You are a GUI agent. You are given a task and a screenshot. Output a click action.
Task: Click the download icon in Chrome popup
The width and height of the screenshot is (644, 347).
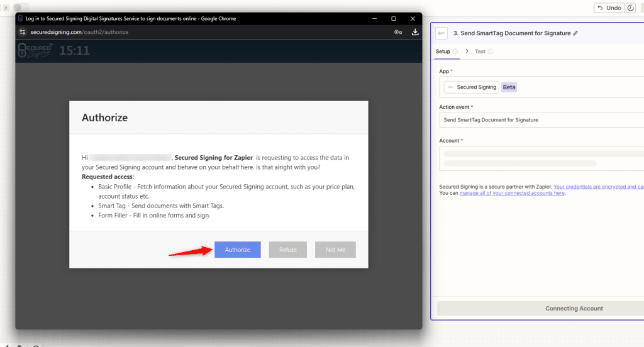click(415, 32)
